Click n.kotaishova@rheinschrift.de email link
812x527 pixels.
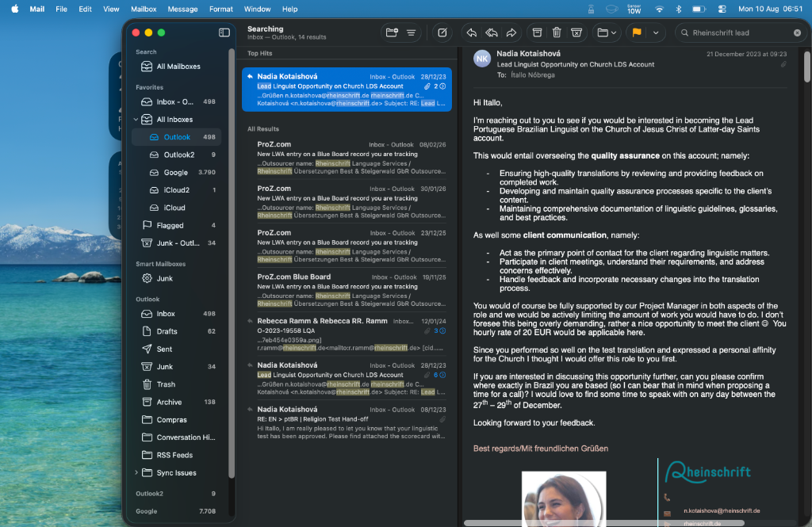[722, 511]
